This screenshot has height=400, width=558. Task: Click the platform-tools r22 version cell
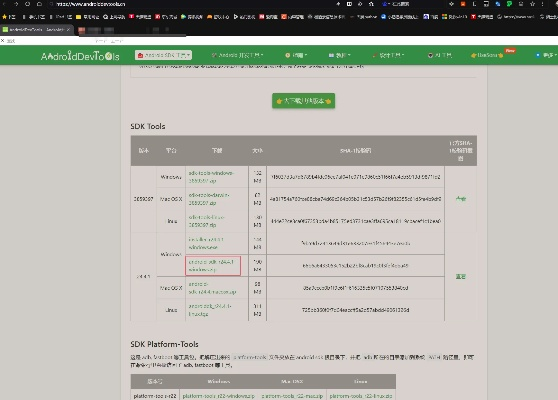tap(155, 396)
